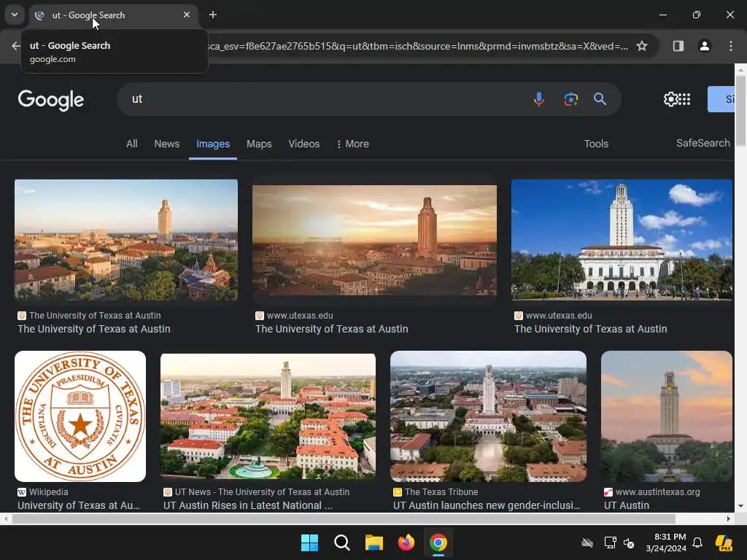
Task: Click the horizontal scrollbar at page bottom
Action: pos(344,518)
